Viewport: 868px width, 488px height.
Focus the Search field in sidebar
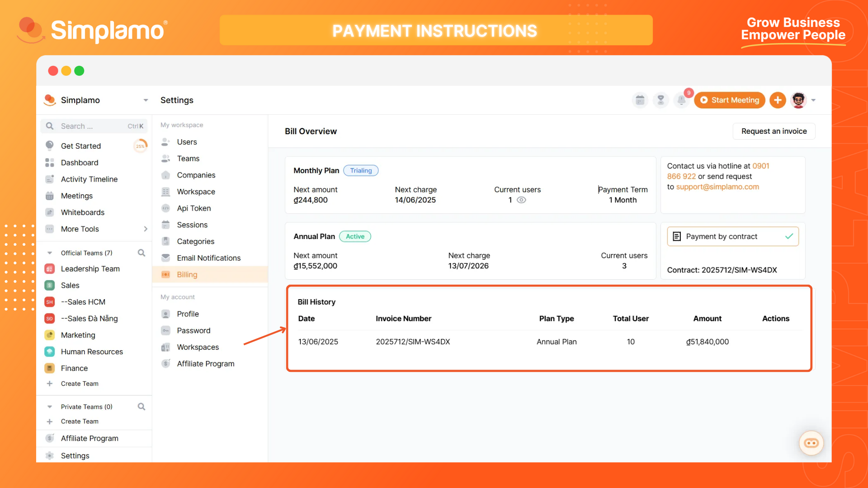pyautogui.click(x=94, y=126)
